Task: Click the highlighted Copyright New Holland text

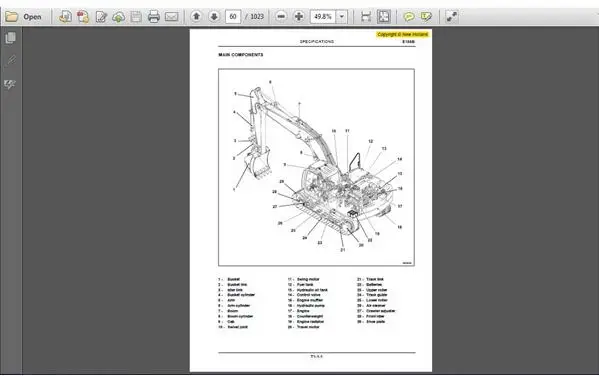Action: point(403,34)
